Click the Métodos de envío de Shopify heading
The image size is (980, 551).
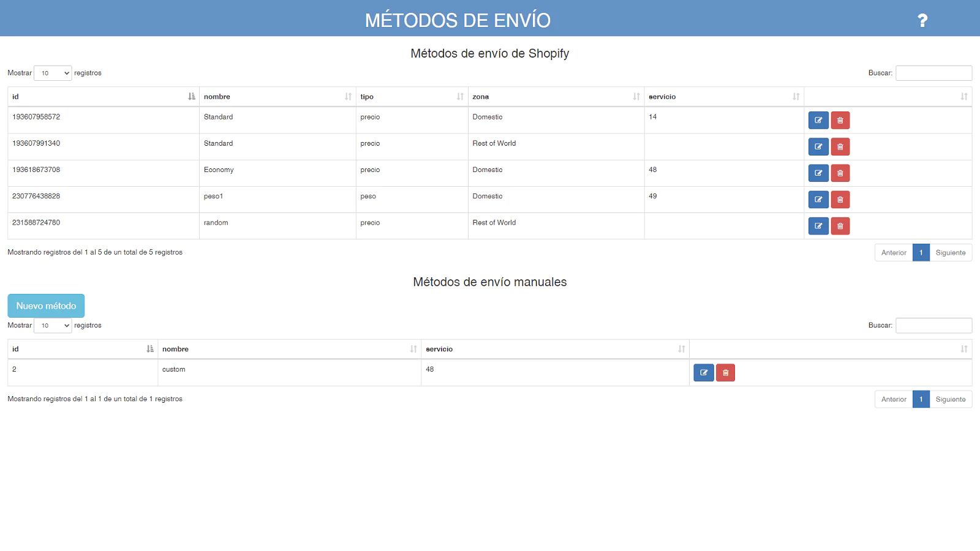(x=490, y=54)
